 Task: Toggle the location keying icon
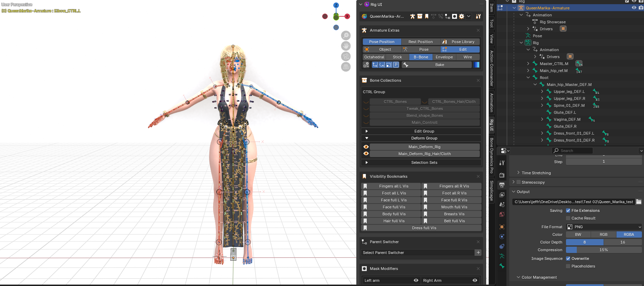point(375,65)
